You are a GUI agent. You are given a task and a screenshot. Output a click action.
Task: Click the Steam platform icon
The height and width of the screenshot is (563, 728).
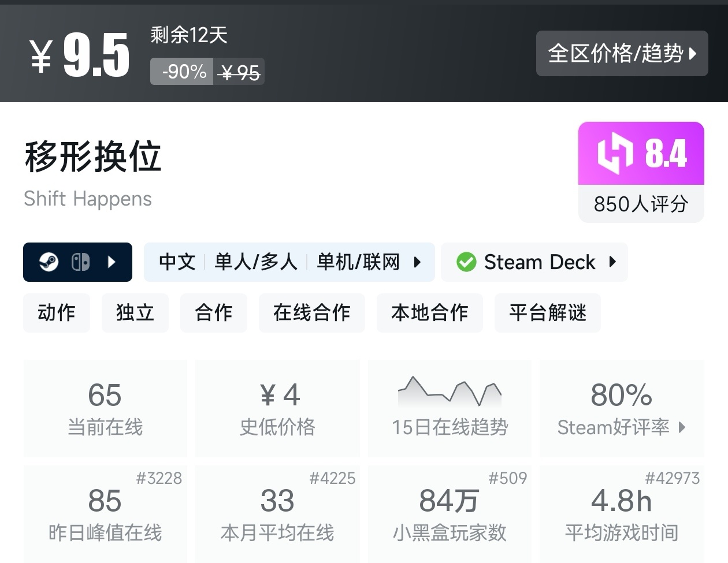tap(49, 262)
